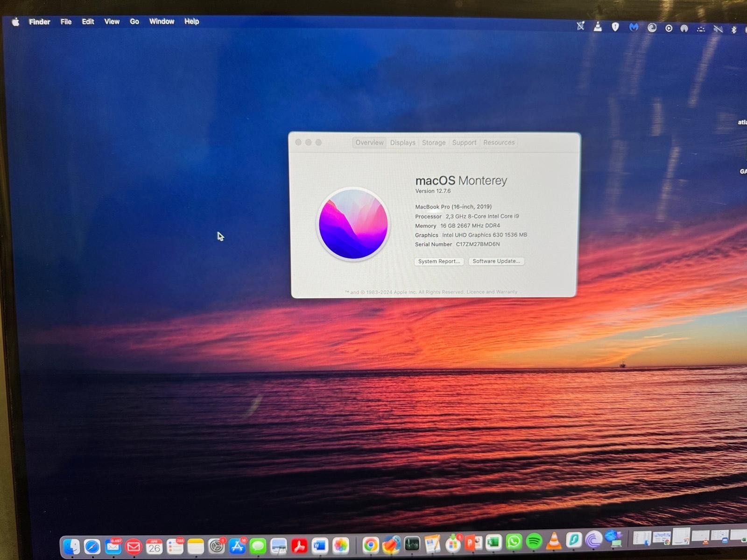Image resolution: width=747 pixels, height=560 pixels.
Task: Open Malwarebytes menu bar icon
Action: click(634, 28)
